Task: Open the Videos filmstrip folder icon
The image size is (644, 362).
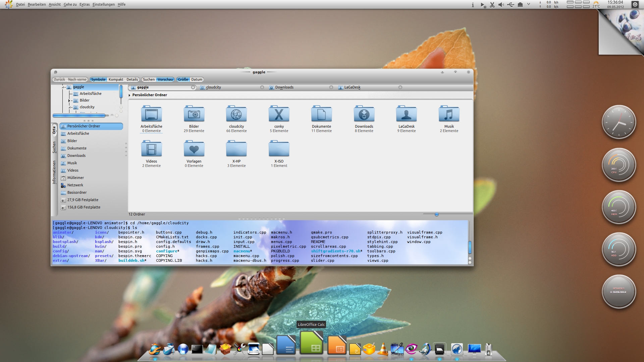Action: pyautogui.click(x=151, y=148)
